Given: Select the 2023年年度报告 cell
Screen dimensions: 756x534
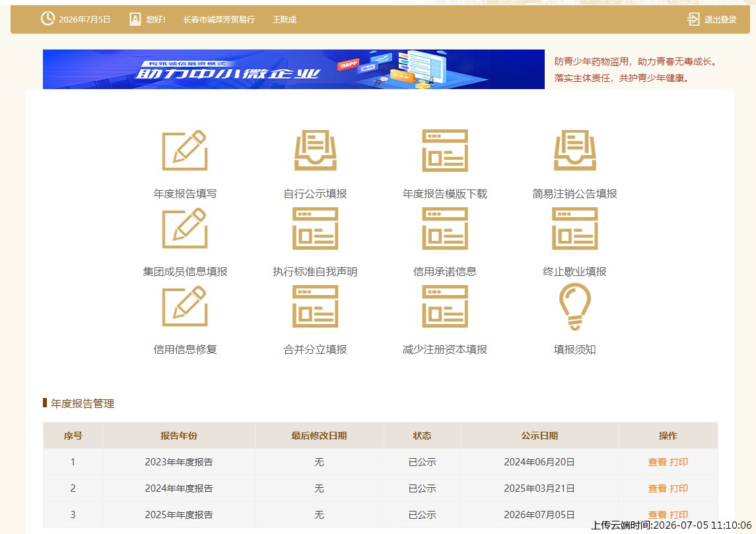Looking at the screenshot, I should click(x=179, y=462).
